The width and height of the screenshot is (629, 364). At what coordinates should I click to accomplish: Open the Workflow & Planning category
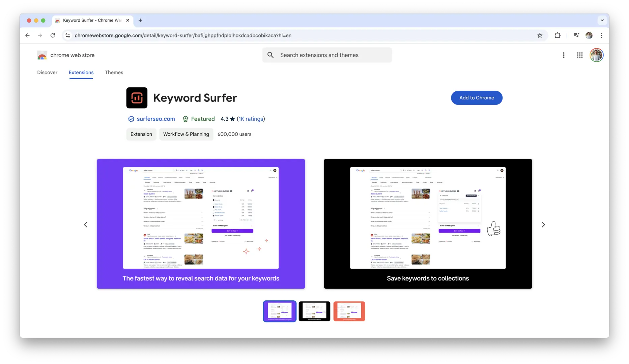click(186, 134)
